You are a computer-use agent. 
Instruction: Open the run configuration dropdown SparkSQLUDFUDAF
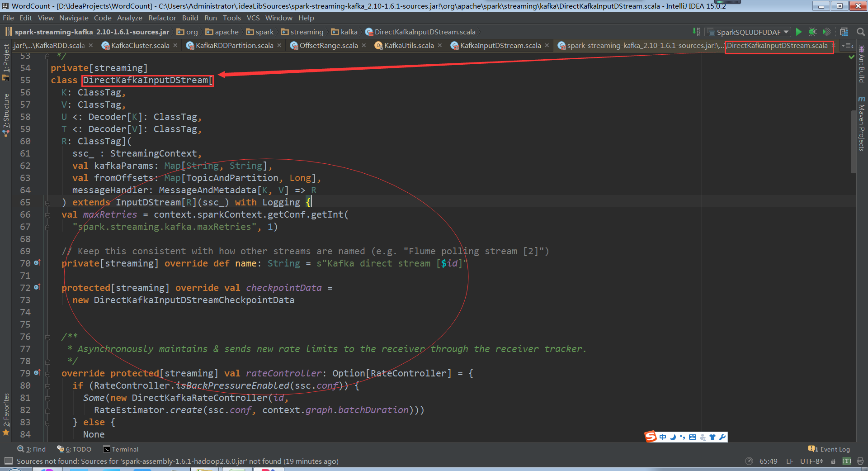tap(748, 32)
